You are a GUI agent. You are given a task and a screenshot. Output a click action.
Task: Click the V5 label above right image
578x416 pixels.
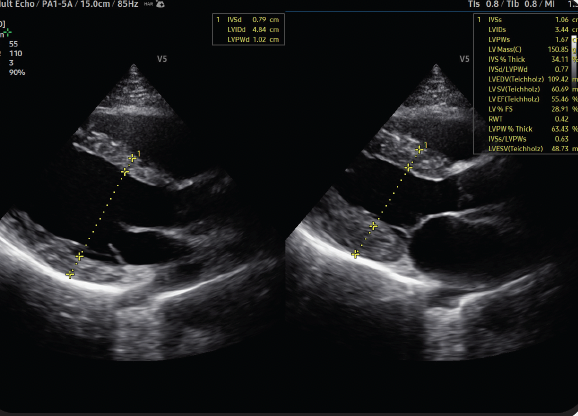coord(464,59)
